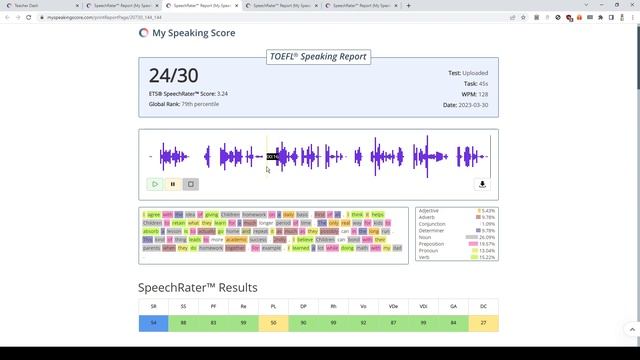
Task: Switch to the Teacher Dash tab
Action: coord(41,6)
